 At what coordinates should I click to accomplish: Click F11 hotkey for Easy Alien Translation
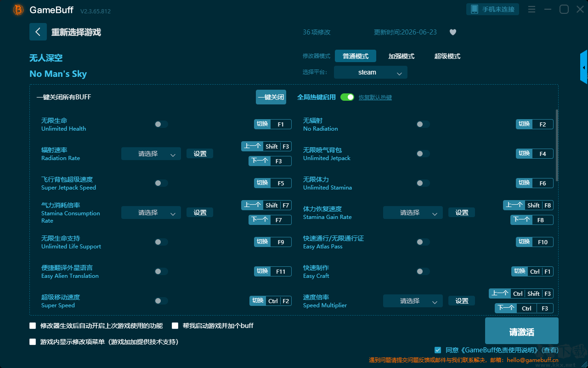click(x=273, y=271)
